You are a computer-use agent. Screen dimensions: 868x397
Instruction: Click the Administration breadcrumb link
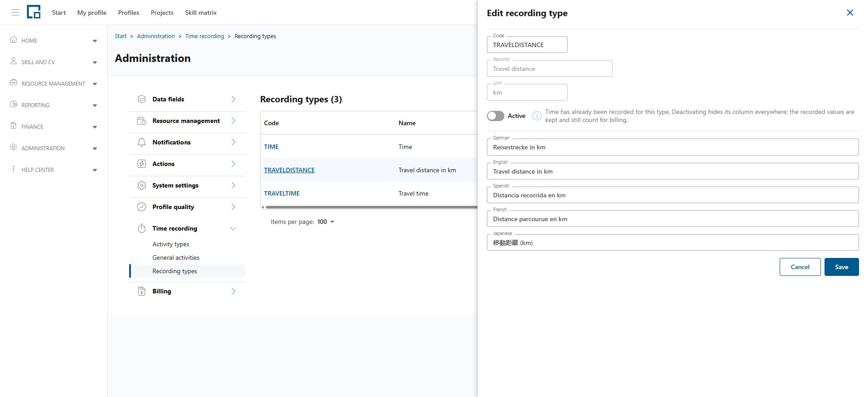(x=156, y=36)
